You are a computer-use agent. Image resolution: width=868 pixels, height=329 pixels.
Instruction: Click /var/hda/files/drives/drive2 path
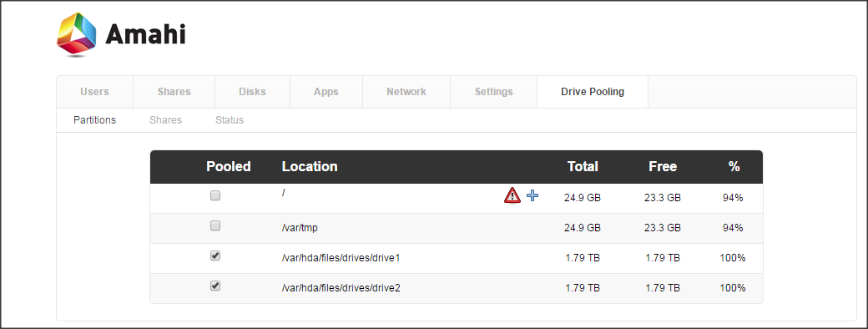(341, 288)
